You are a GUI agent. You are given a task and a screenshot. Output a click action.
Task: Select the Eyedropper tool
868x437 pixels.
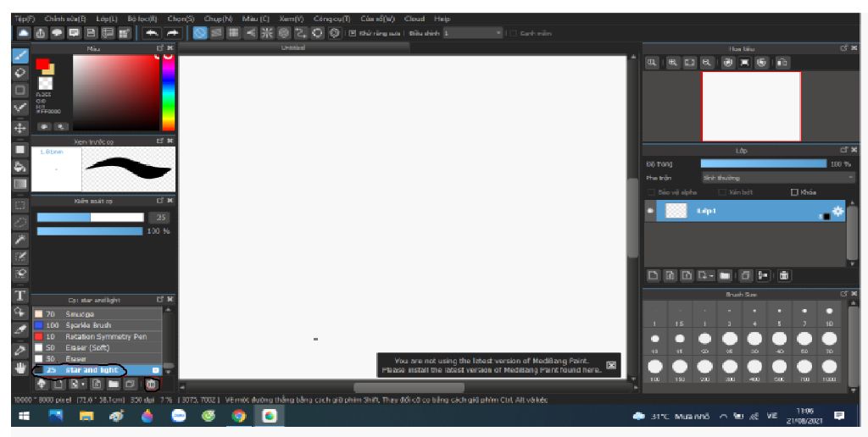tap(20, 350)
